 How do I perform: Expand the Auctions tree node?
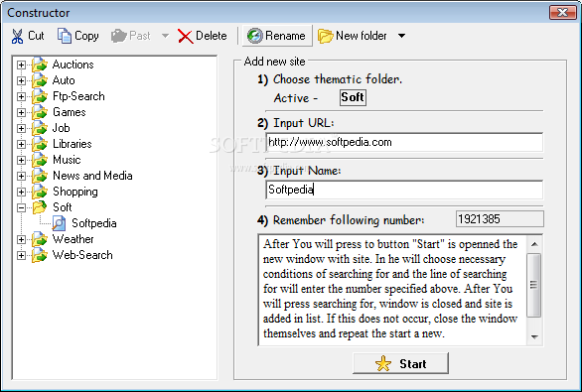click(x=21, y=65)
